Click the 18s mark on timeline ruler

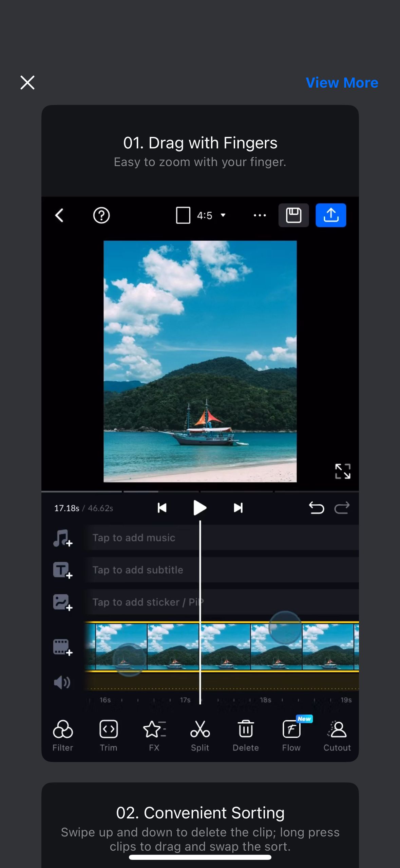[x=265, y=700]
